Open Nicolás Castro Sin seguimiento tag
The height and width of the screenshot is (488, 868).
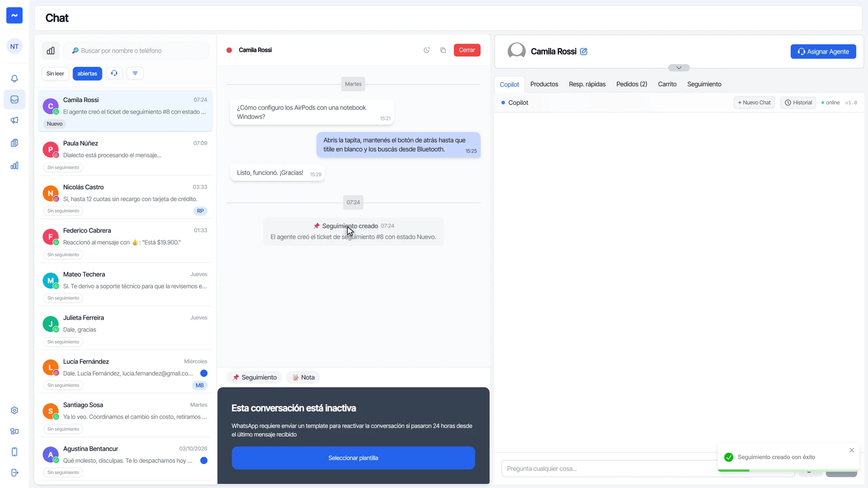(63, 211)
